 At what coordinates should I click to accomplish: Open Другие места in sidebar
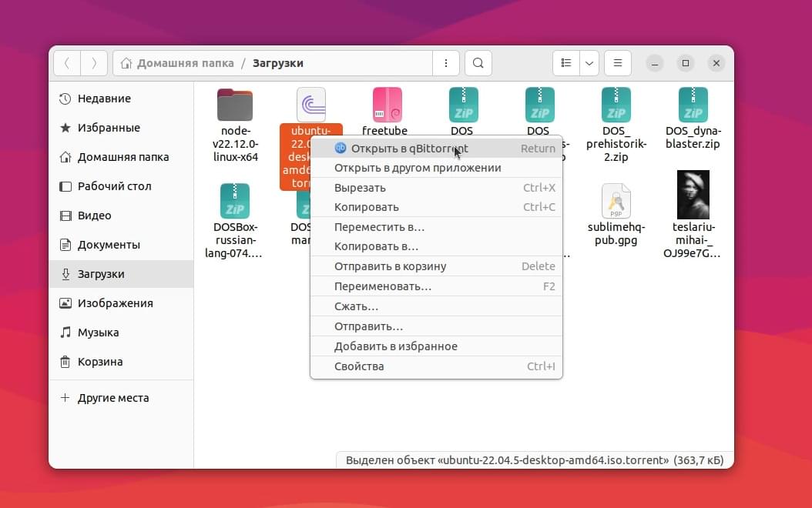121,398
